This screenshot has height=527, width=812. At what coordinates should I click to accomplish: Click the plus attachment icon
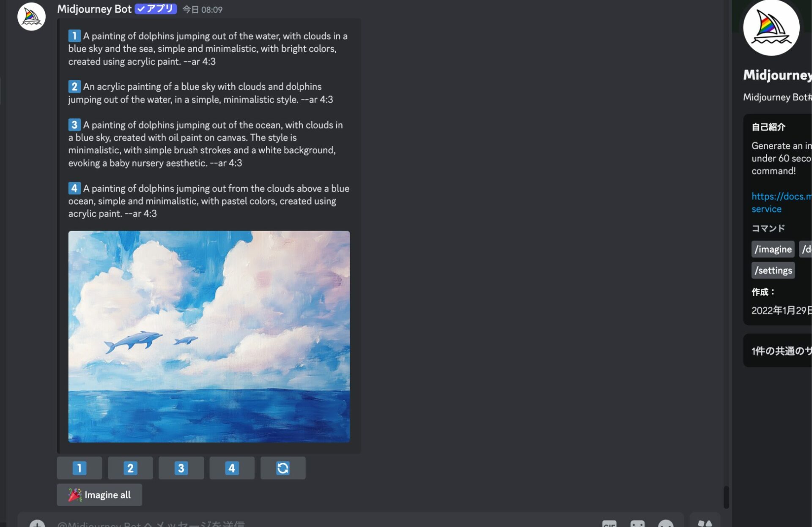tap(37, 524)
